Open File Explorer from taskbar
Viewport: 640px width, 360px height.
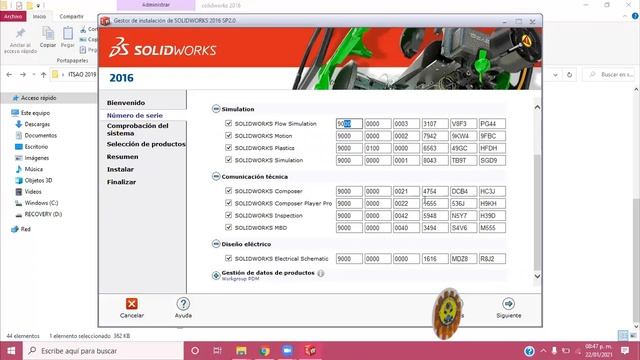point(241,351)
